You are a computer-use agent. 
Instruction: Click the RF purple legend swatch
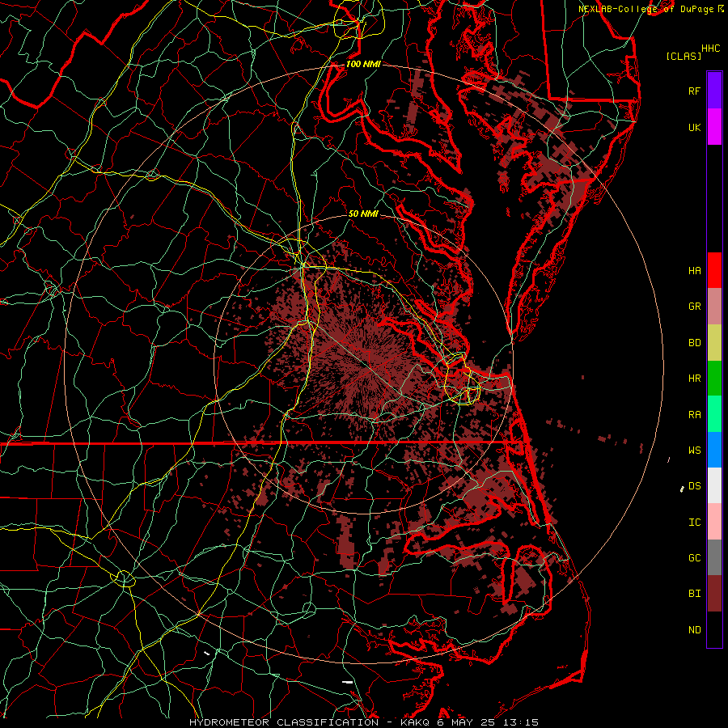[714, 91]
